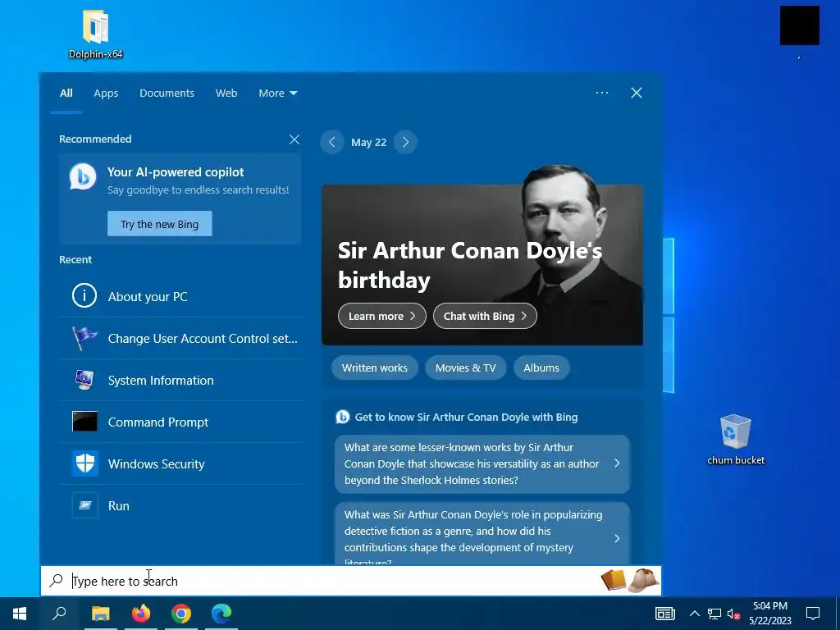Open the Windows Security recent entry
The height and width of the screenshot is (630, 840).
180,463
